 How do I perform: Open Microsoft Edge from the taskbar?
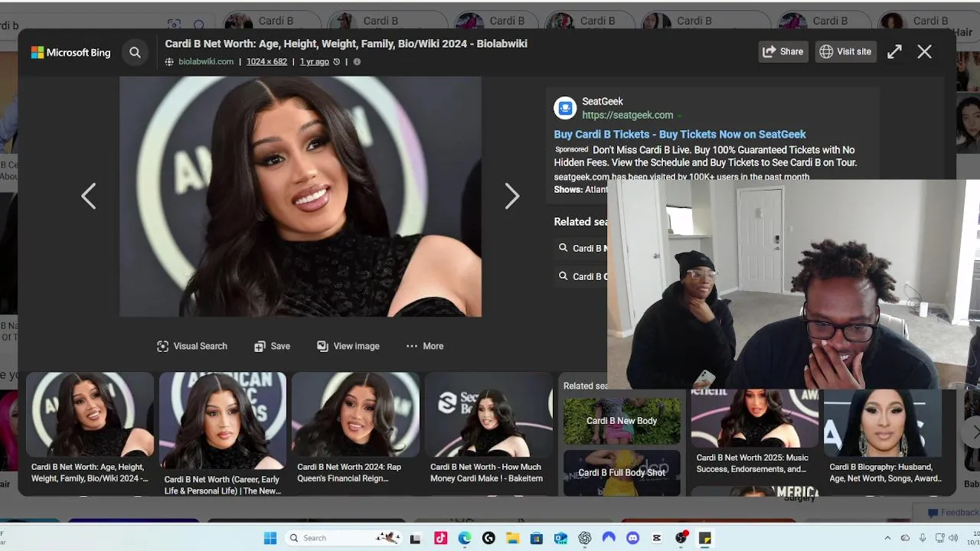click(465, 539)
